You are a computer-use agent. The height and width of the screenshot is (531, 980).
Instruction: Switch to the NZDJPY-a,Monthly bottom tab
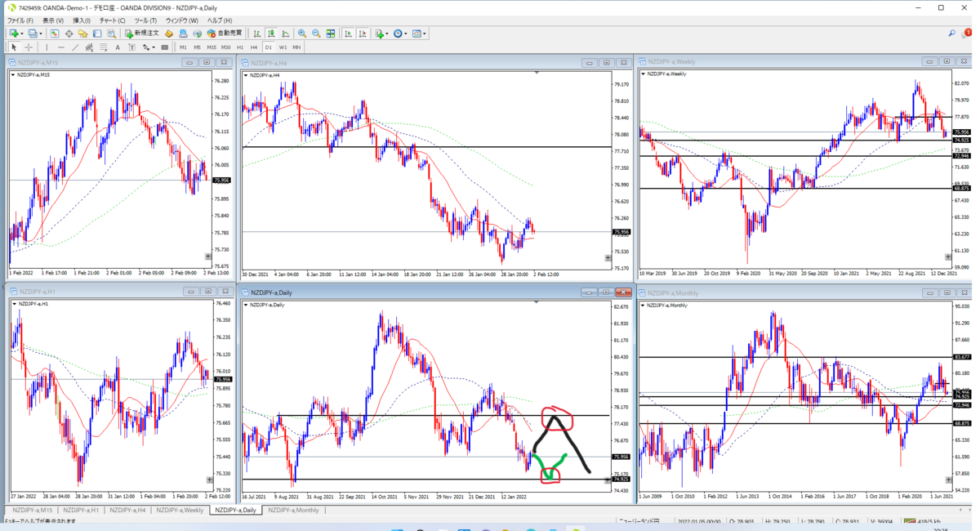coord(293,510)
